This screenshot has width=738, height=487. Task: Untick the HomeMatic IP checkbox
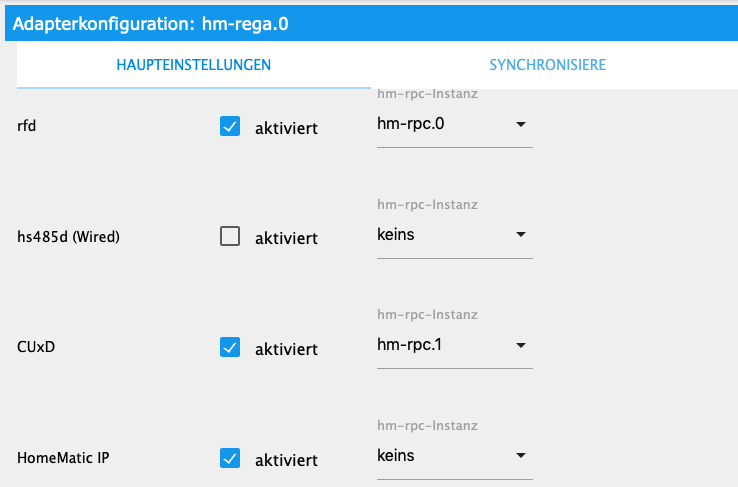230,459
